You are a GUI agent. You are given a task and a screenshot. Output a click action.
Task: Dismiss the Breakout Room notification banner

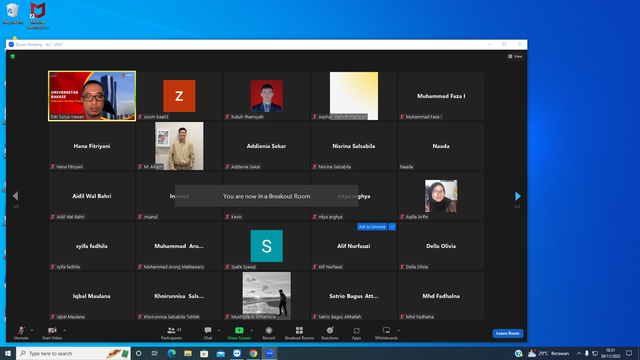267,196
